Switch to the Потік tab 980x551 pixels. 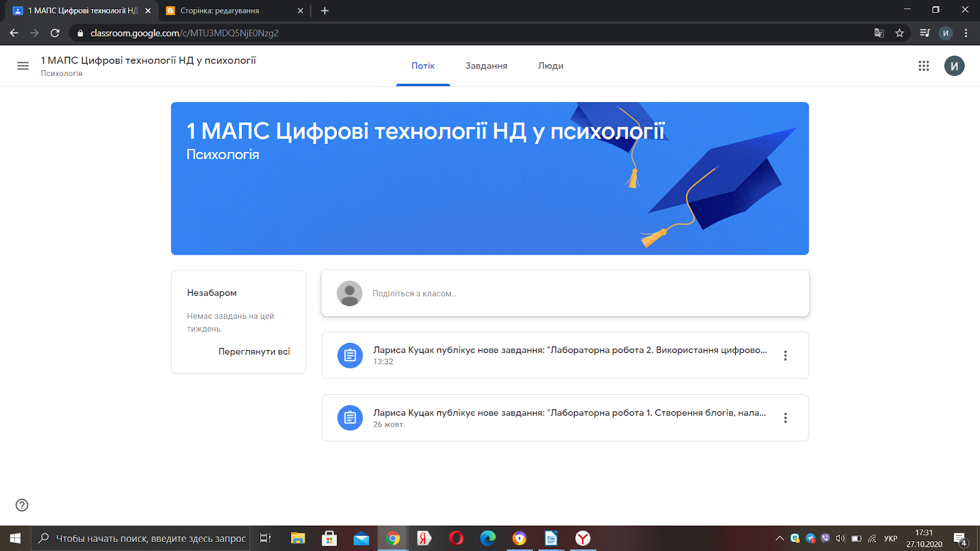pyautogui.click(x=423, y=66)
